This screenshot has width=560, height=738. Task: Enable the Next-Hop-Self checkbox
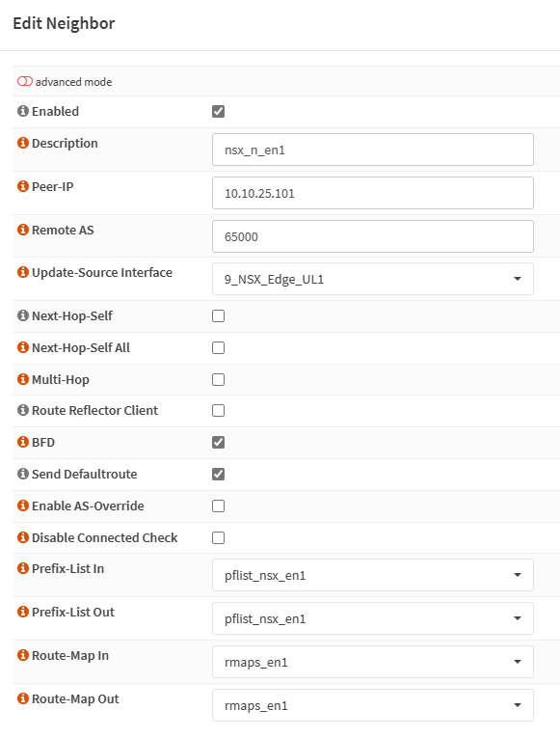pyautogui.click(x=218, y=315)
